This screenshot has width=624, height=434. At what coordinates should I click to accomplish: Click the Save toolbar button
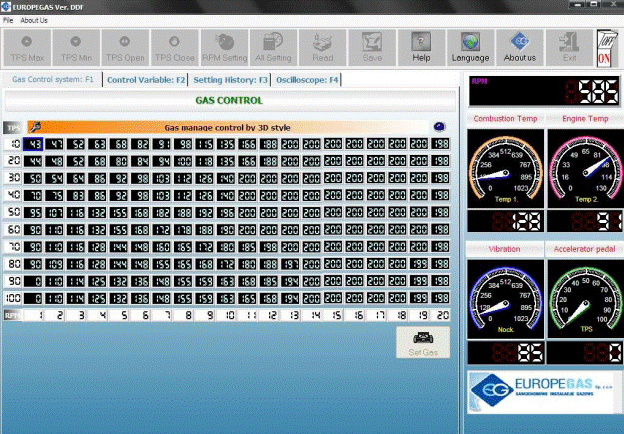(x=372, y=46)
